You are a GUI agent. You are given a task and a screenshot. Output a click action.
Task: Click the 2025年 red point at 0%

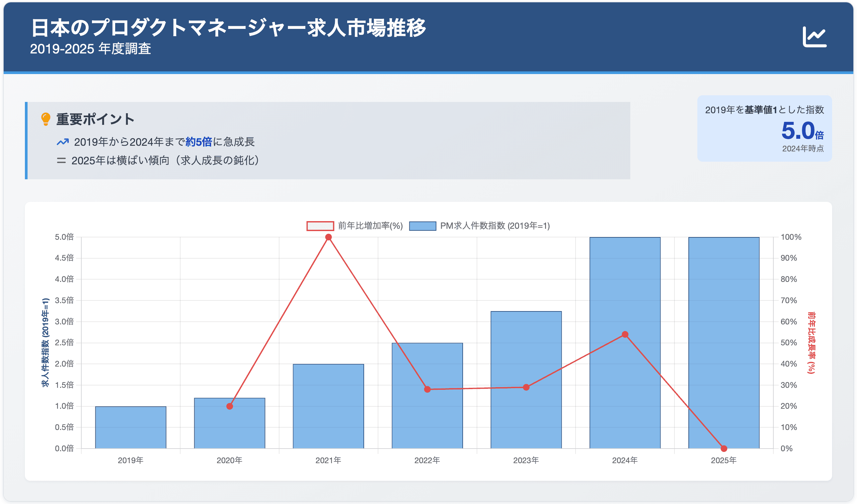[x=724, y=449]
